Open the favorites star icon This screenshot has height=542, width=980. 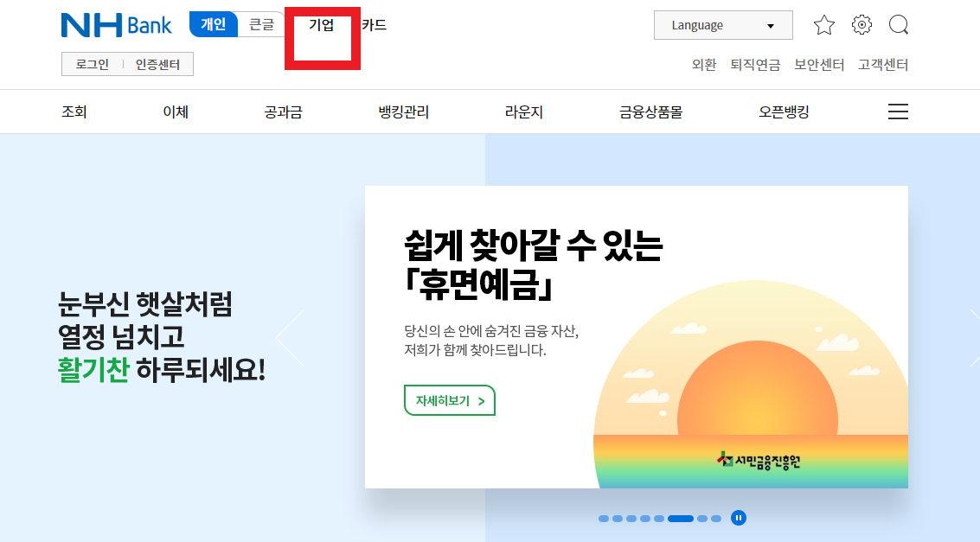point(823,25)
